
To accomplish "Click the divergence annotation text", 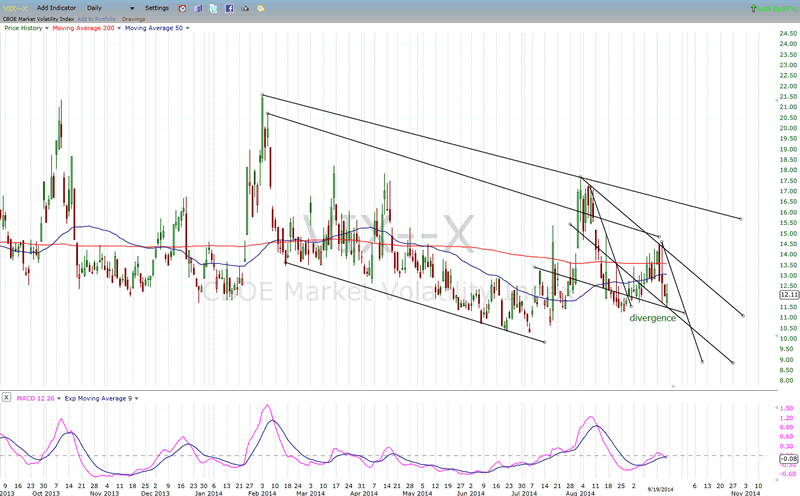I will click(652, 318).
